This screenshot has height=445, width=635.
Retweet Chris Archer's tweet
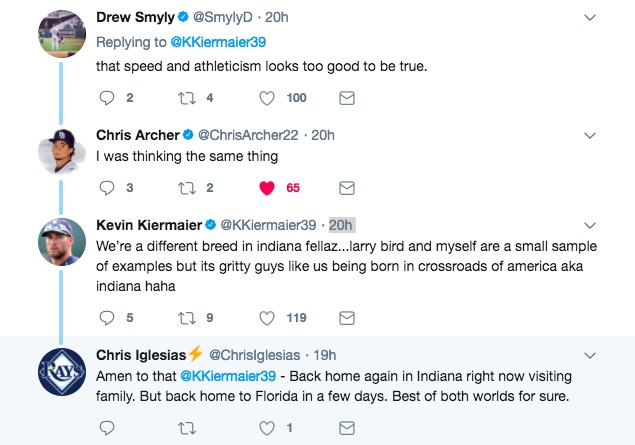click(188, 187)
